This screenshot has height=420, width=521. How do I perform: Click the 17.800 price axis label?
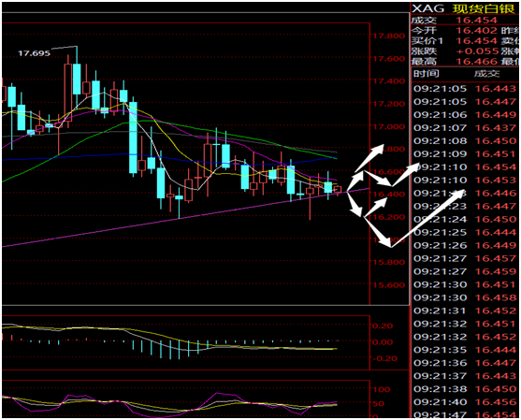coord(389,36)
